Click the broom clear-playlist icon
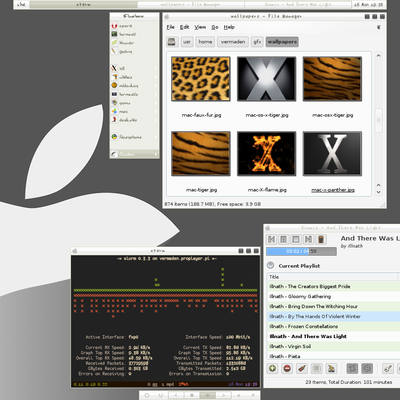The image size is (400, 400). point(302,368)
